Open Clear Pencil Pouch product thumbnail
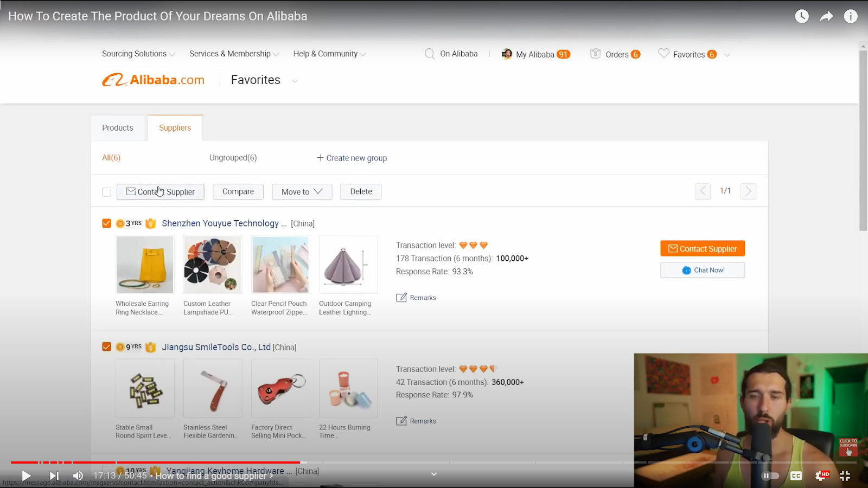The height and width of the screenshot is (488, 868). point(280,265)
